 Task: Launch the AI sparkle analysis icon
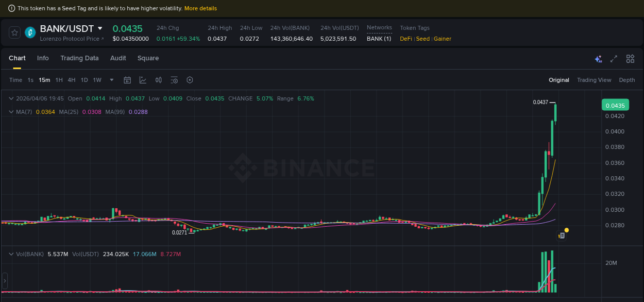tap(598, 59)
